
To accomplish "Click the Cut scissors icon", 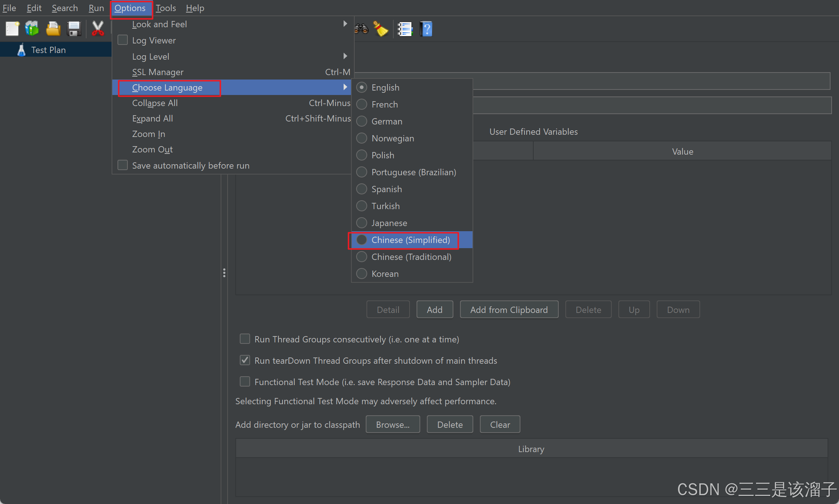I will (x=98, y=29).
